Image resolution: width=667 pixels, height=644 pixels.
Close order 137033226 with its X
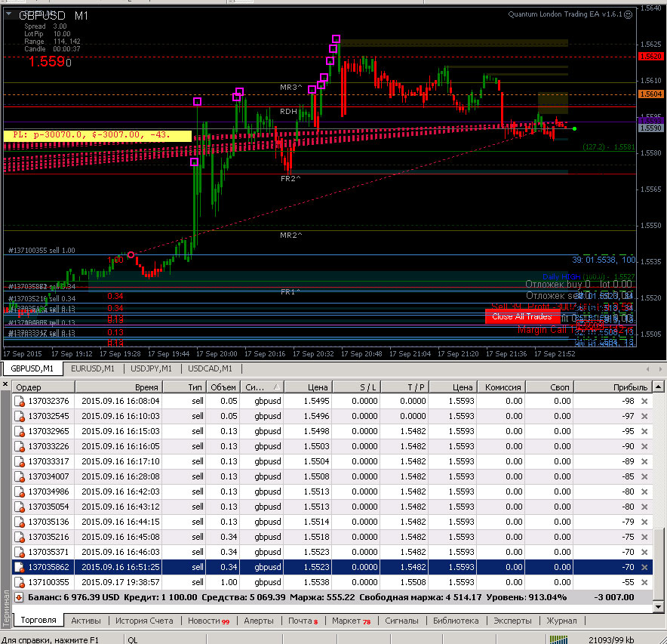(x=644, y=446)
